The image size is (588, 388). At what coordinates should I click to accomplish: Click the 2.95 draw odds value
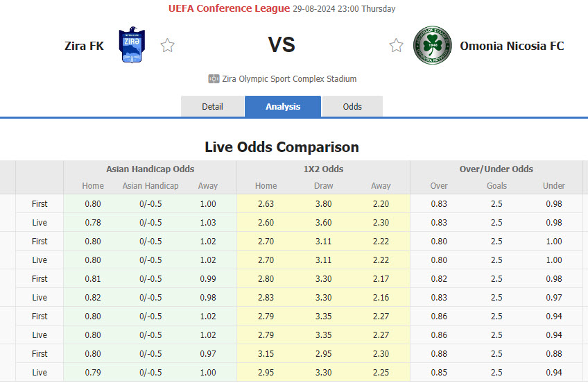[323, 354]
